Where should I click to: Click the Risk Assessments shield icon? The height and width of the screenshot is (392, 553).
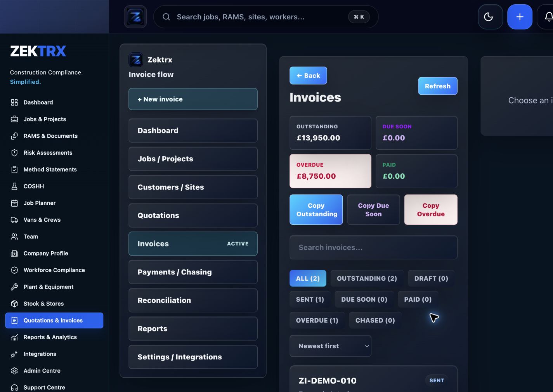point(14,153)
